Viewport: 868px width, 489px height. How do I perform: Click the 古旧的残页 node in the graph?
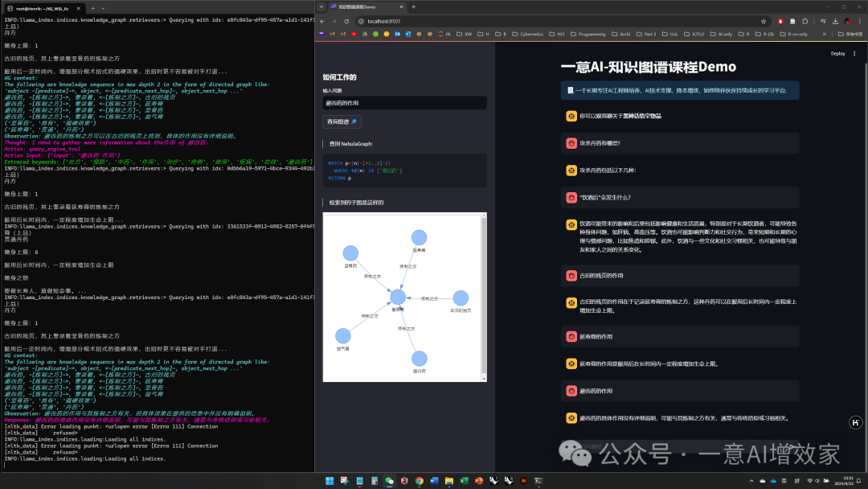coord(461,298)
